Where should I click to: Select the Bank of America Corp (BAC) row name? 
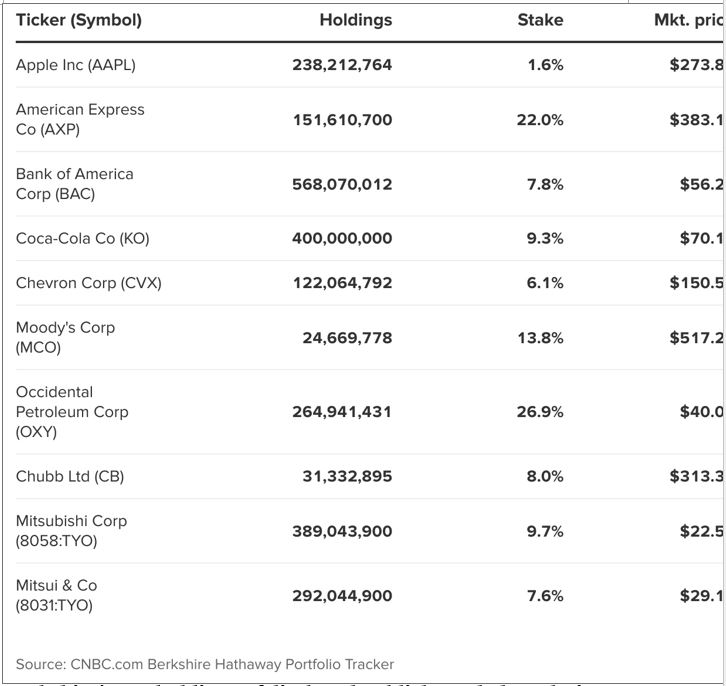click(75, 184)
